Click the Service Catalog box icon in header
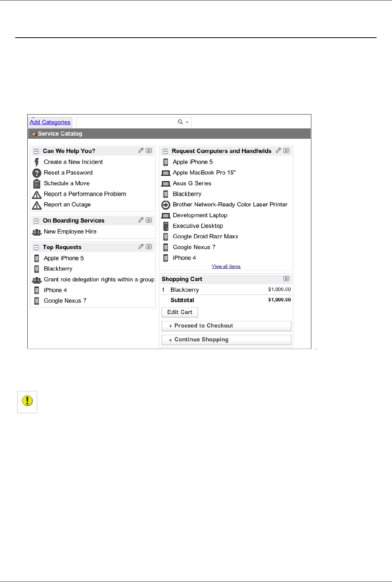The height and width of the screenshot is (582, 392). click(34, 134)
